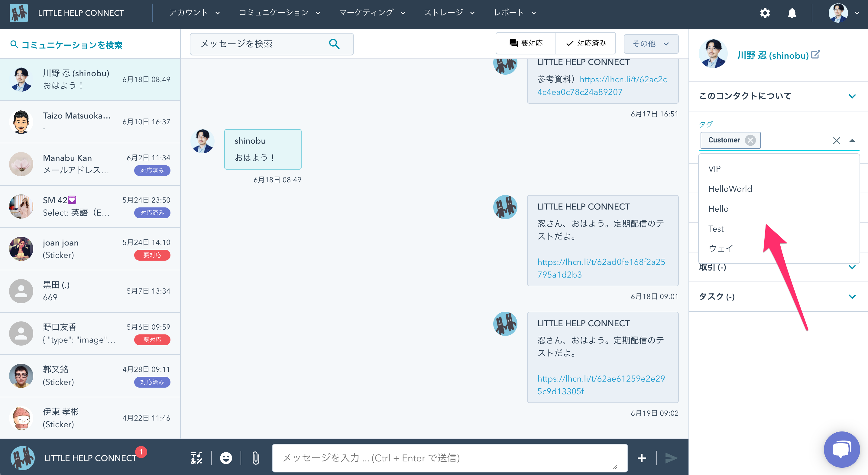Viewport: 868px width, 475px height.
Task: Click the 対応済み badge on Manabu Kan
Action: pyautogui.click(x=152, y=171)
